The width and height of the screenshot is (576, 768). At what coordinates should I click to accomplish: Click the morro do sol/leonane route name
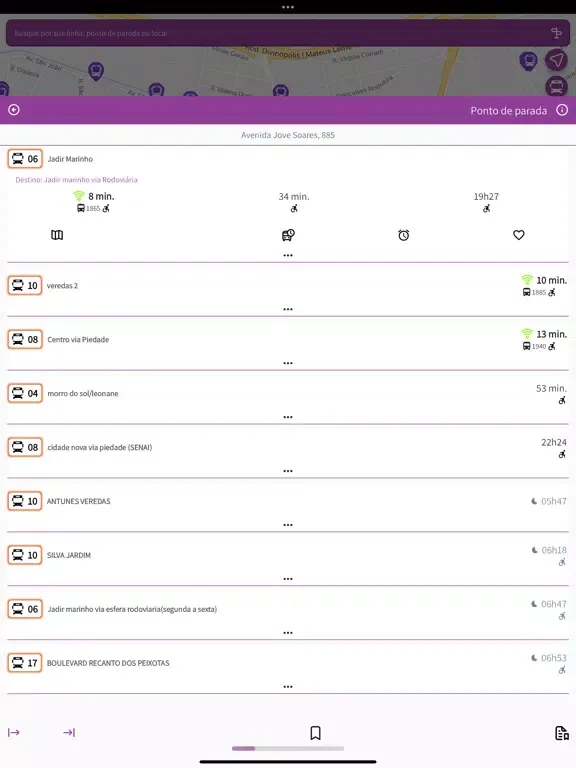(x=83, y=393)
